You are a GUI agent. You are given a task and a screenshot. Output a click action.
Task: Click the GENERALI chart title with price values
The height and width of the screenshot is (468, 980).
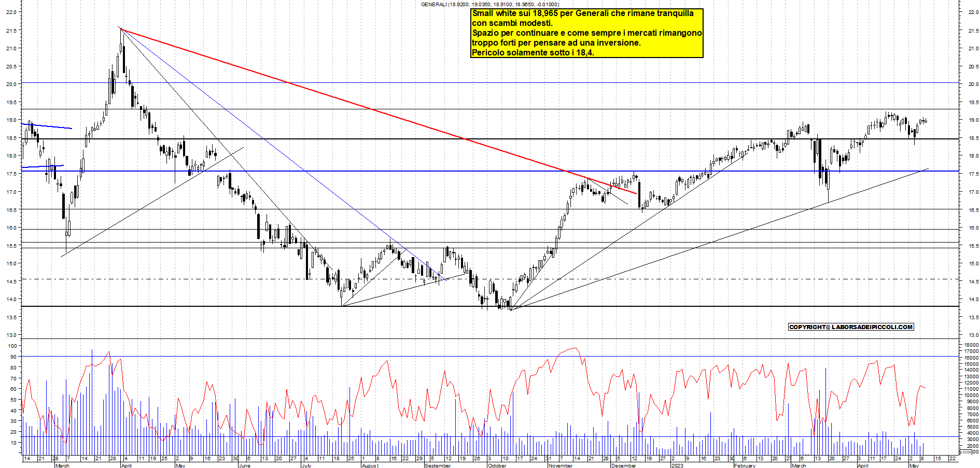(490, 4)
